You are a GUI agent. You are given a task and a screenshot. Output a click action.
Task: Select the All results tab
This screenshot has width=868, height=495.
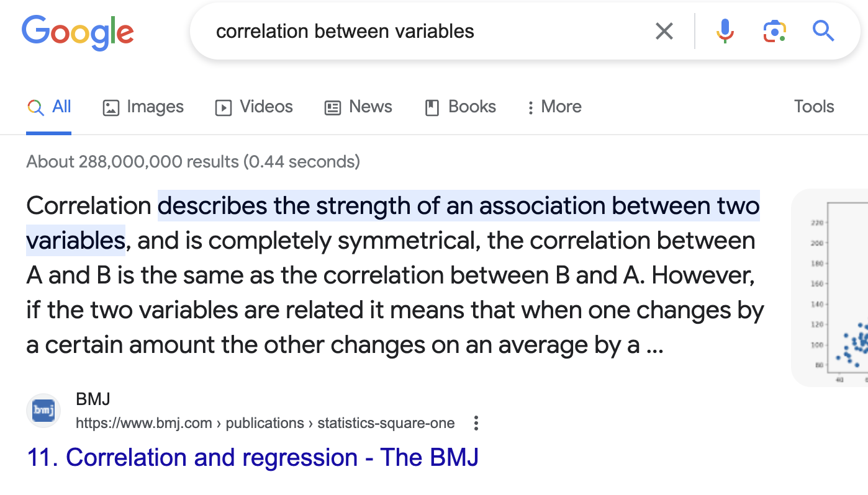[x=49, y=107]
